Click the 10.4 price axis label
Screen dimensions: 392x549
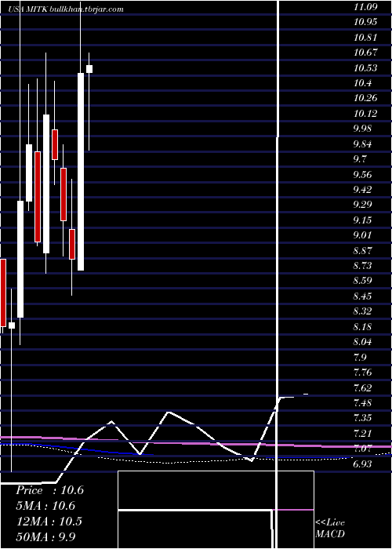[362, 83]
